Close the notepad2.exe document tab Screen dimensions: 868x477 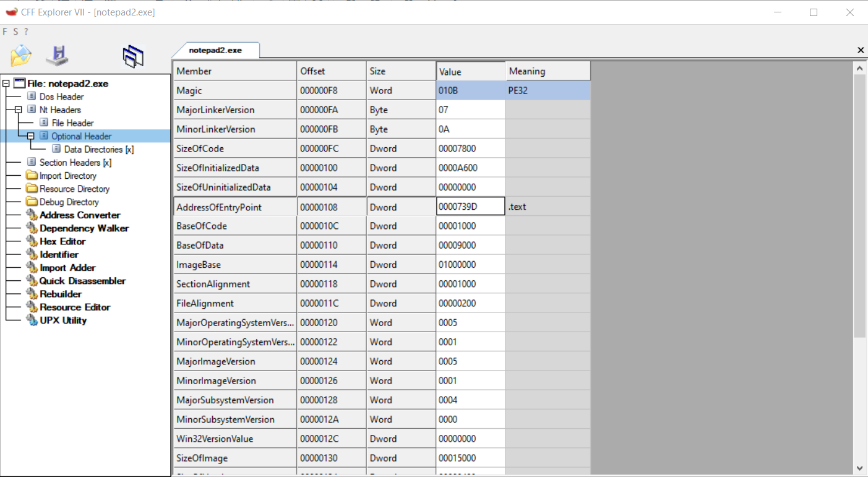pyautogui.click(x=861, y=50)
